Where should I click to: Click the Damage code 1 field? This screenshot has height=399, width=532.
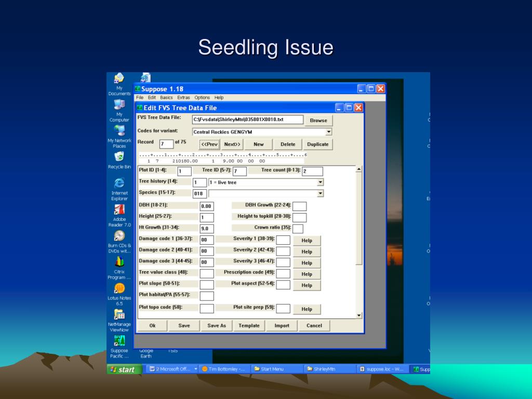coord(207,240)
